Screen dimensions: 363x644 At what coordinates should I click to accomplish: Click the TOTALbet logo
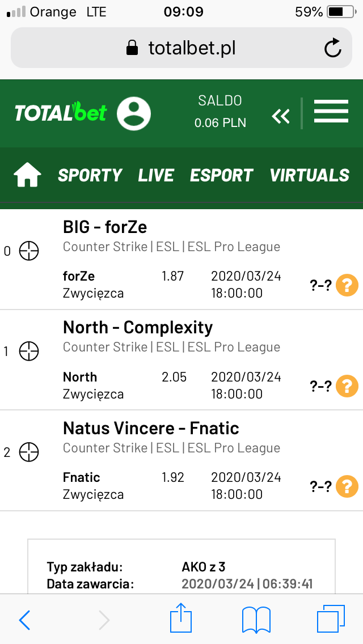(61, 113)
